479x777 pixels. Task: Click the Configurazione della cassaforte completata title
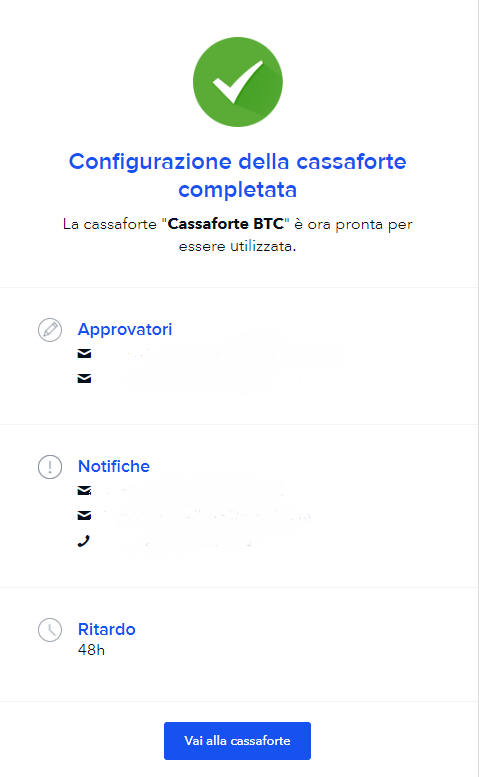pos(238,175)
